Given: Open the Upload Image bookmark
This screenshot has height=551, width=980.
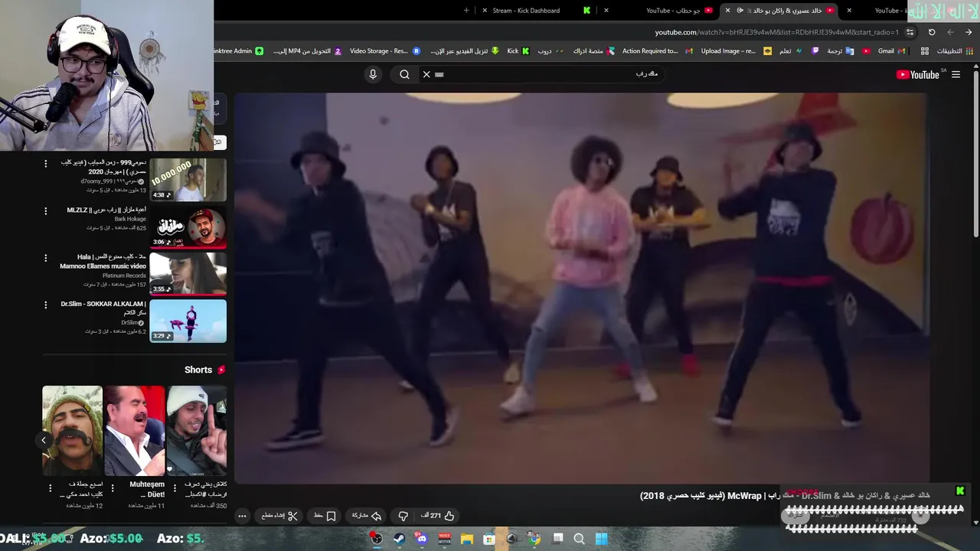Looking at the screenshot, I should click(737, 51).
